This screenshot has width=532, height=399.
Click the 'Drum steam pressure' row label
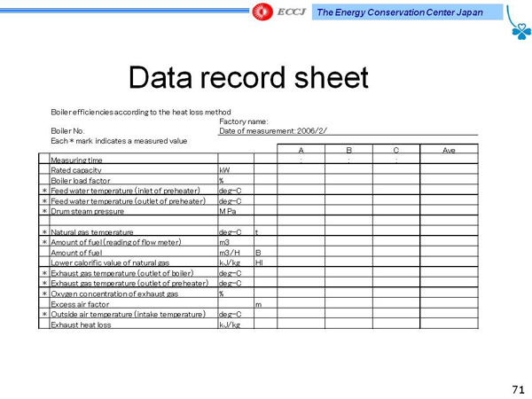(87, 211)
